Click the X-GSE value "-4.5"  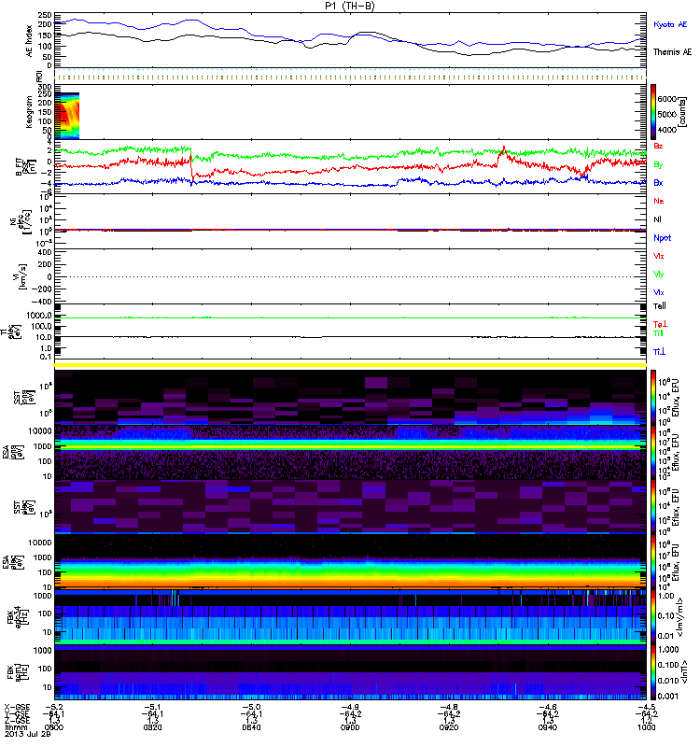click(646, 707)
